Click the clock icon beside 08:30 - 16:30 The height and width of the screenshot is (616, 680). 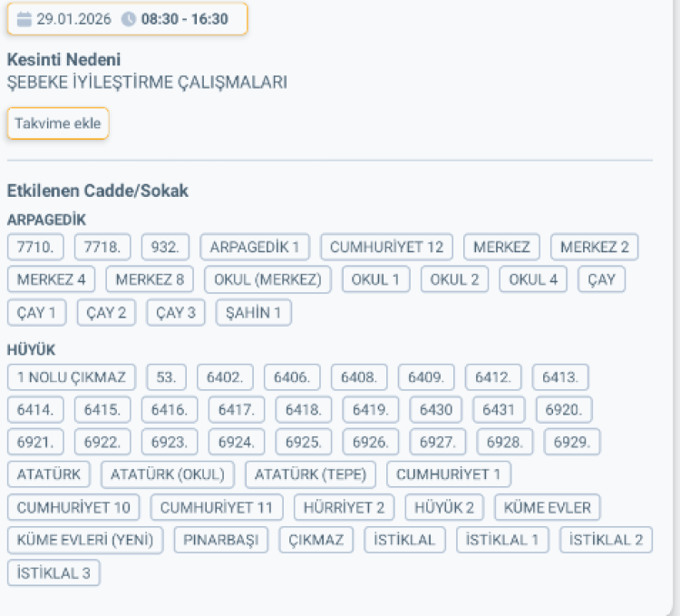pos(129,19)
